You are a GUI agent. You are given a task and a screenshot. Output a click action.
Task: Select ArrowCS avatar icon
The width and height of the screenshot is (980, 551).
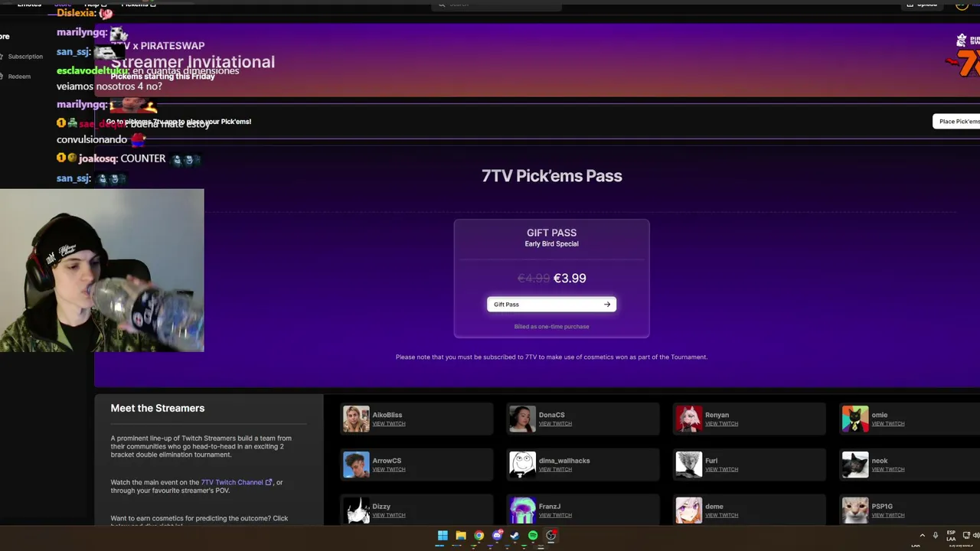click(x=356, y=465)
